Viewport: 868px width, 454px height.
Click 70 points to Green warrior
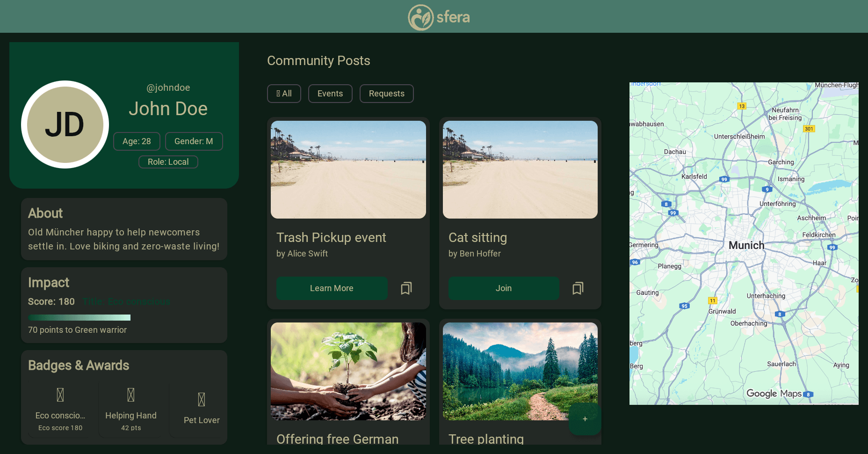(x=77, y=330)
